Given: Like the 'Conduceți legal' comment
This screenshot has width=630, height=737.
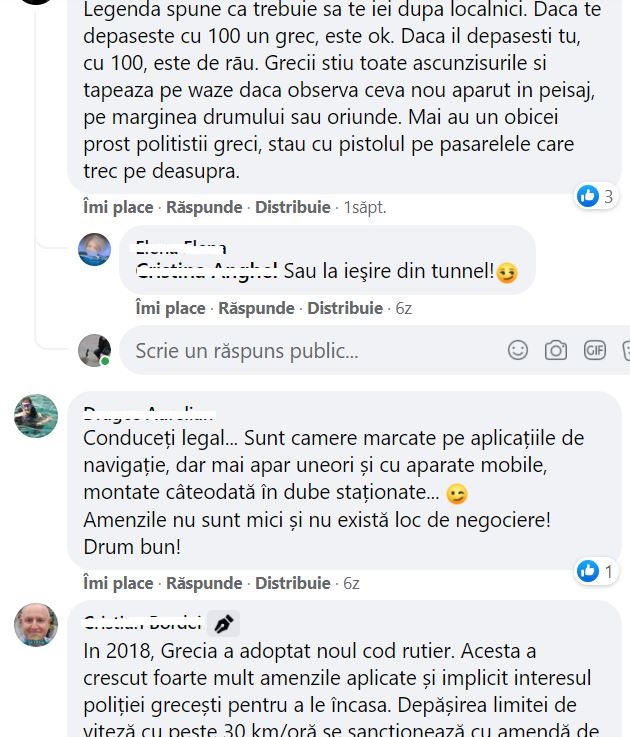Looking at the screenshot, I should pyautogui.click(x=118, y=583).
